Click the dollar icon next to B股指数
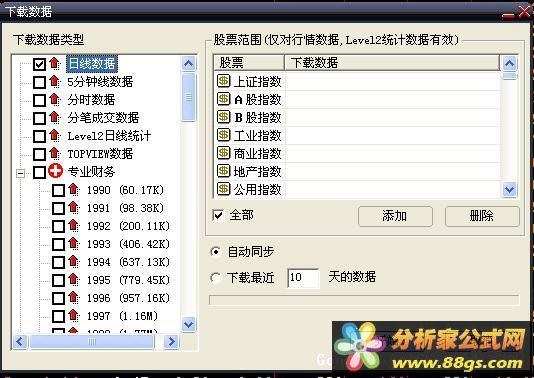The width and height of the screenshot is (534, 378). click(223, 117)
